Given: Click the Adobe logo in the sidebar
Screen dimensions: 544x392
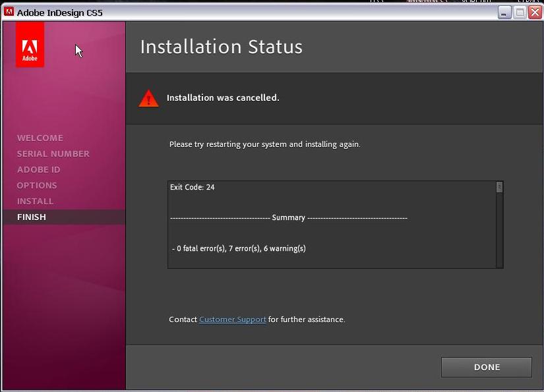Looking at the screenshot, I should coord(30,44).
